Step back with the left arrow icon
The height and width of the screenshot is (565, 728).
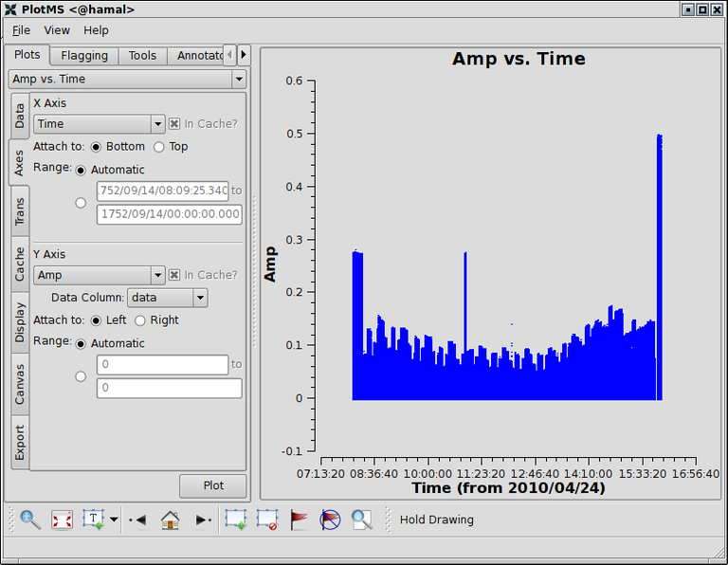(136, 519)
